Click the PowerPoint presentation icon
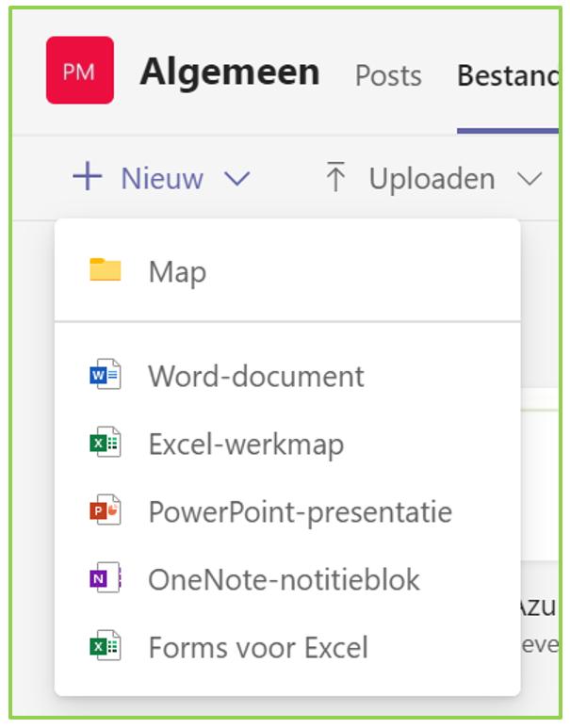 (x=106, y=510)
